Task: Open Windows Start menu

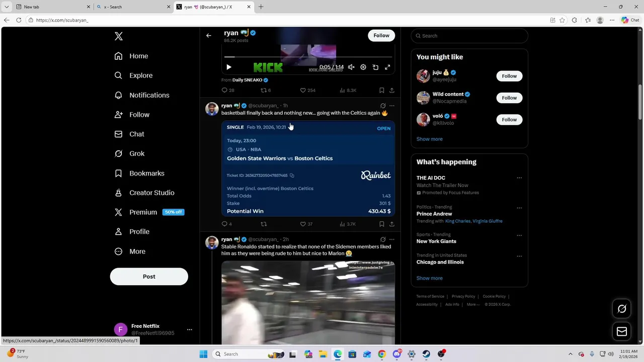Action: 203,354
